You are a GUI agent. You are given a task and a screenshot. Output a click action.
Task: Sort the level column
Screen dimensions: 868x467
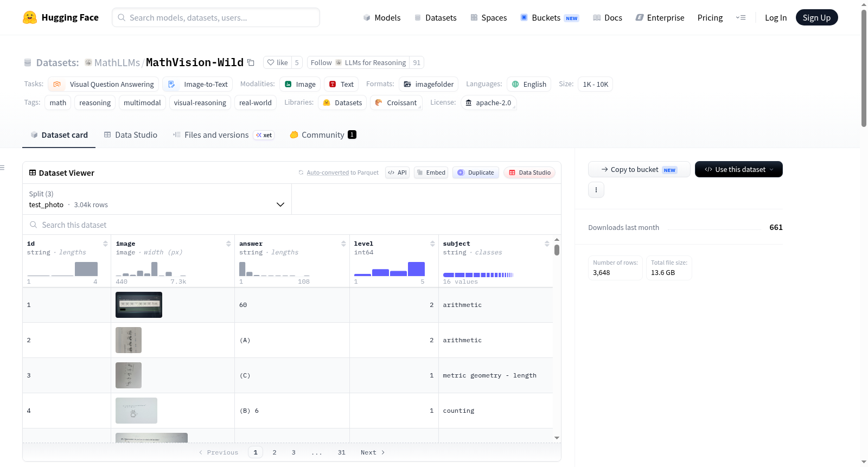(432, 244)
